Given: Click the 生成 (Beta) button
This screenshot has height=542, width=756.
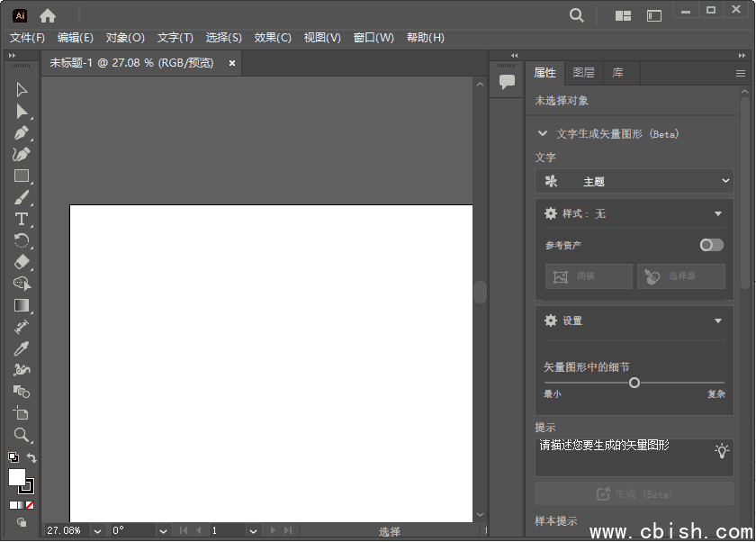Looking at the screenshot, I should [634, 493].
